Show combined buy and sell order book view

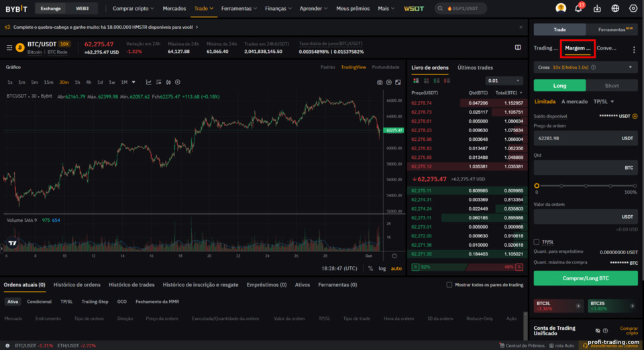[416, 81]
